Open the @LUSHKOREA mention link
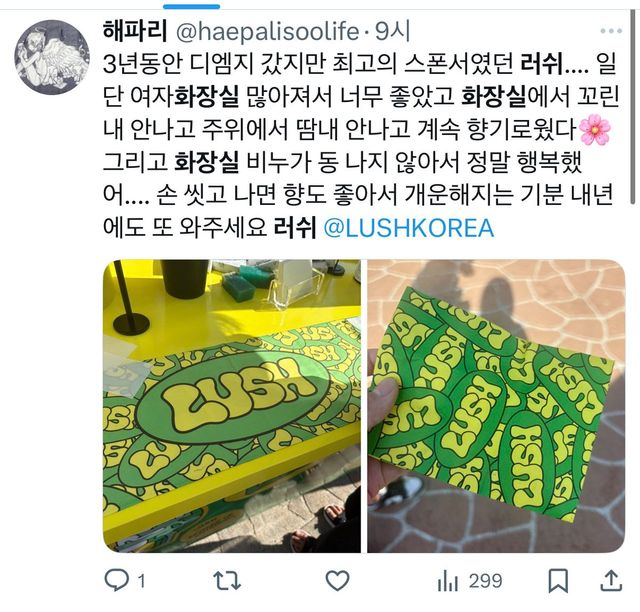The height and width of the screenshot is (612, 640). [x=409, y=228]
